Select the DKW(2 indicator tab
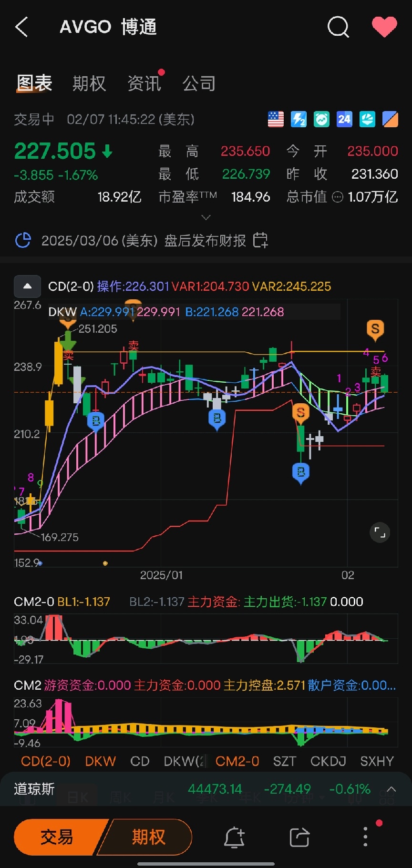 [185, 761]
